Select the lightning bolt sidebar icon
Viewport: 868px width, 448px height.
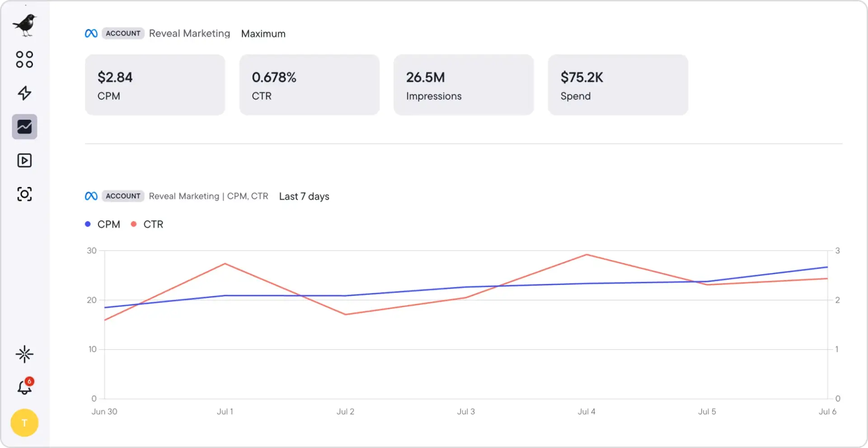[x=24, y=93]
